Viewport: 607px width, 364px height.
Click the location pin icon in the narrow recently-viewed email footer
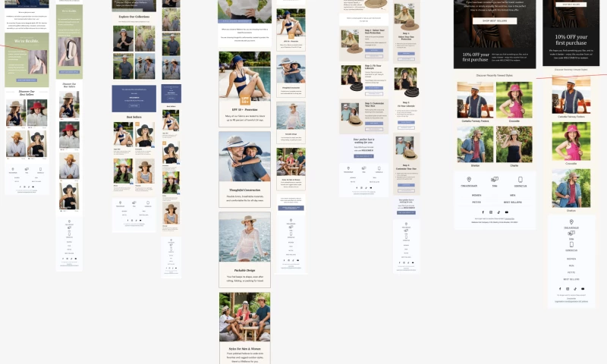tap(571, 221)
